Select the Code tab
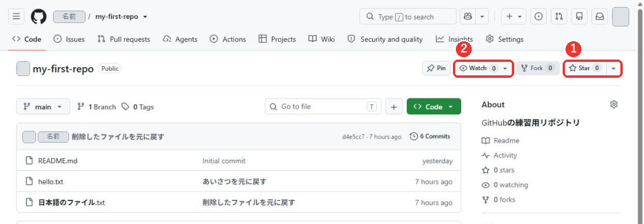Image resolution: width=644 pixels, height=224 pixels. tap(27, 39)
